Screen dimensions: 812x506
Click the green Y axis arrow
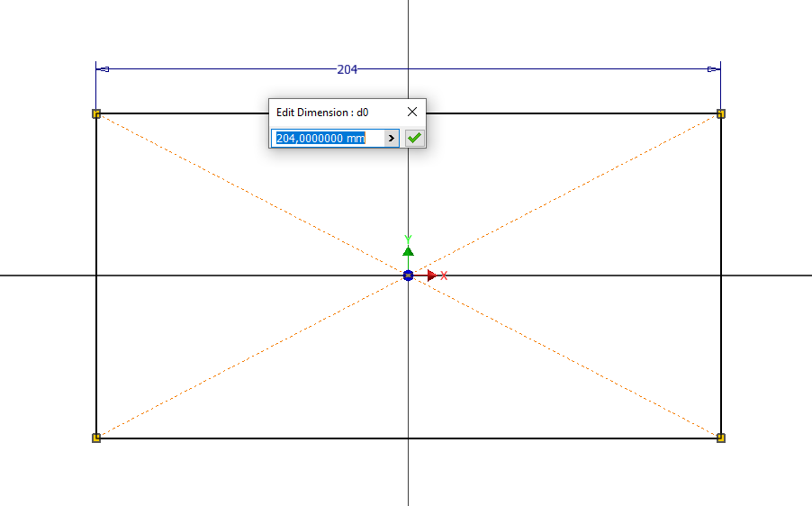point(408,251)
